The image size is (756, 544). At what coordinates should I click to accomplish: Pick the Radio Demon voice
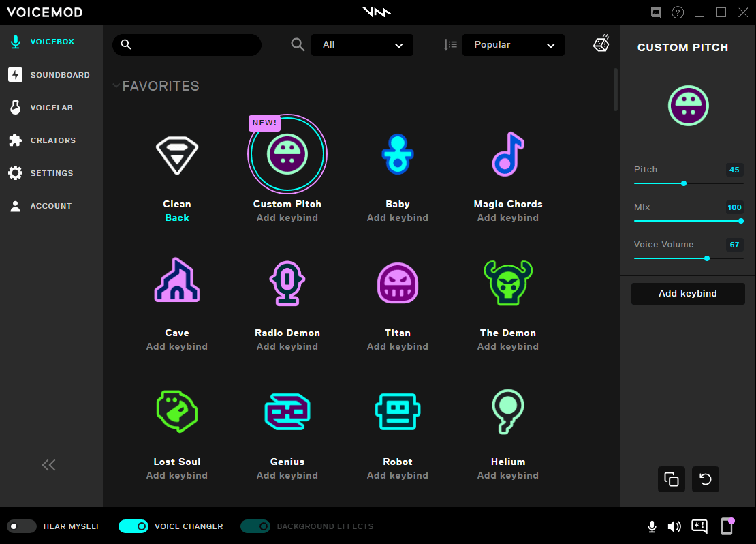tap(287, 283)
